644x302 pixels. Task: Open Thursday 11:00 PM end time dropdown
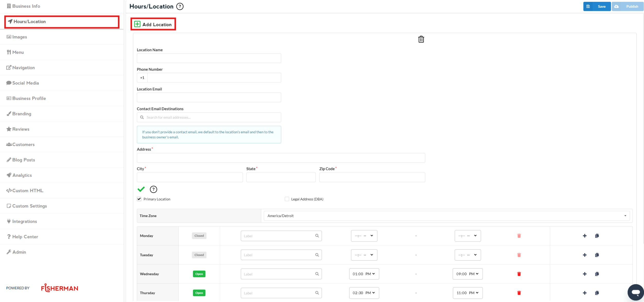pyautogui.click(x=467, y=293)
